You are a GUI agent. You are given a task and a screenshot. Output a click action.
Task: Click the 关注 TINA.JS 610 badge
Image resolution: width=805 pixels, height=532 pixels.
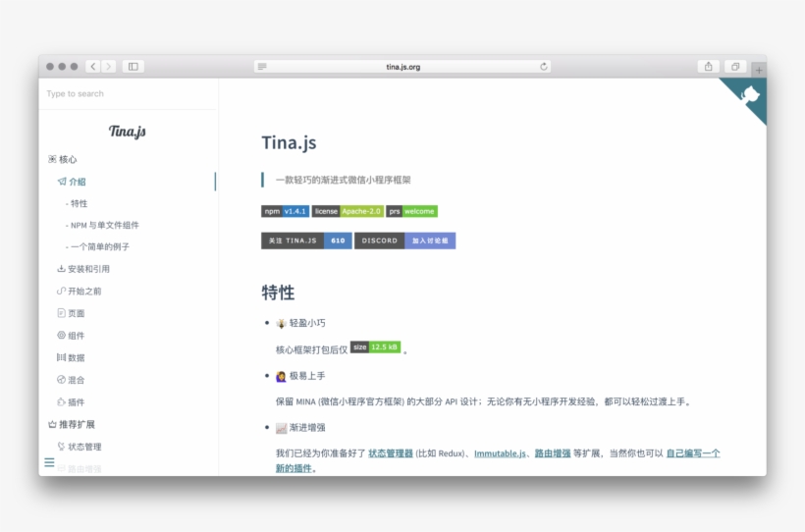(306, 240)
